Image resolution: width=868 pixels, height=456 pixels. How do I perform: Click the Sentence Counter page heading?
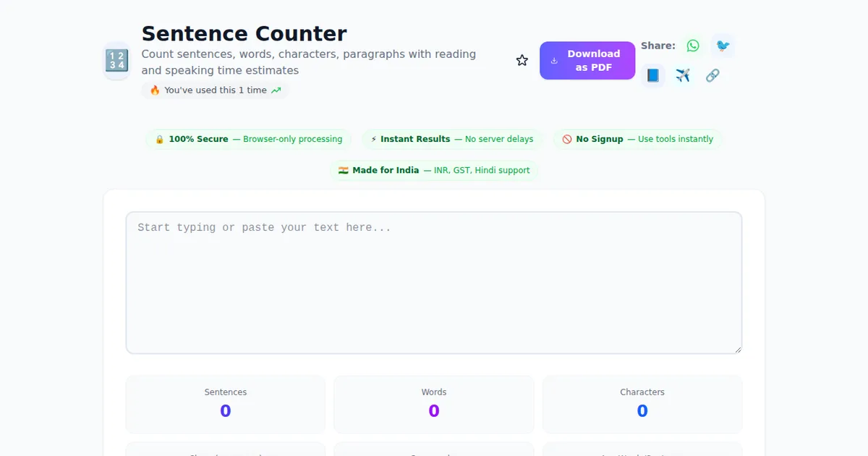[x=244, y=34]
